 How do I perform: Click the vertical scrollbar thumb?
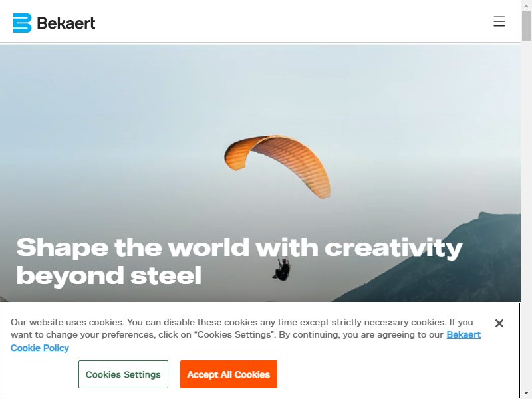tap(526, 26)
